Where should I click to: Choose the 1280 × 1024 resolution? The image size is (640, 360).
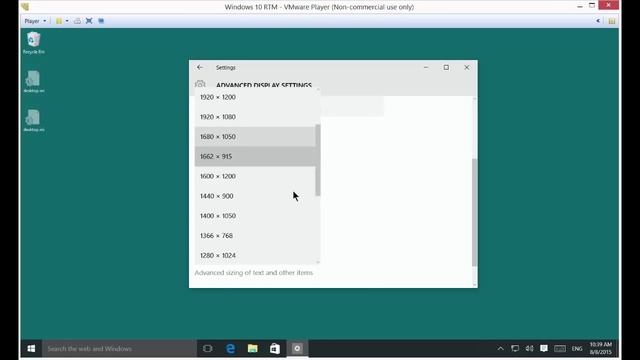coord(255,256)
